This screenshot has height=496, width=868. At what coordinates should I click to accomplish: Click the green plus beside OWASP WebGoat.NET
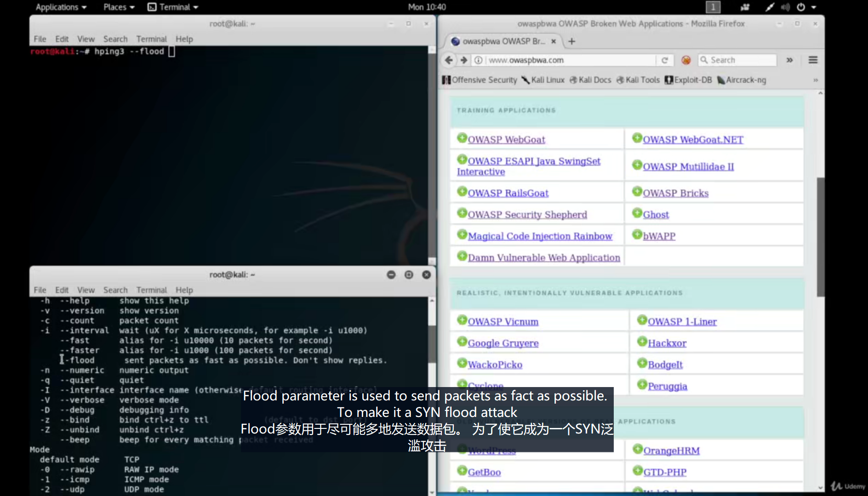click(637, 138)
